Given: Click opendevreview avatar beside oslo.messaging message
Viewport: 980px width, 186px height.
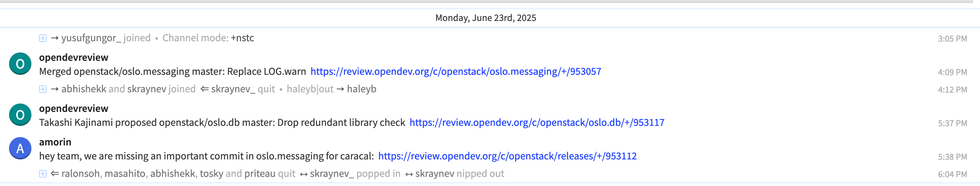Looking at the screenshot, I should tap(20, 64).
